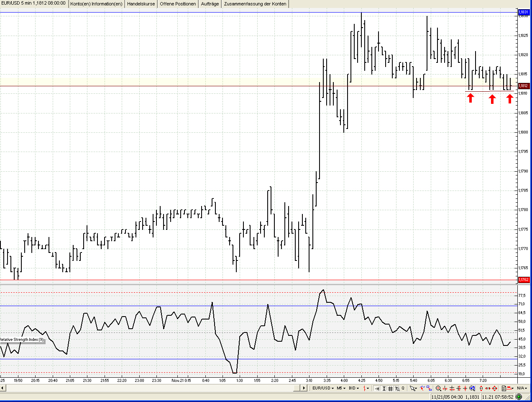Click the zoom-in magnifier icon
Screen dimensions: 532x402
click(438, 388)
